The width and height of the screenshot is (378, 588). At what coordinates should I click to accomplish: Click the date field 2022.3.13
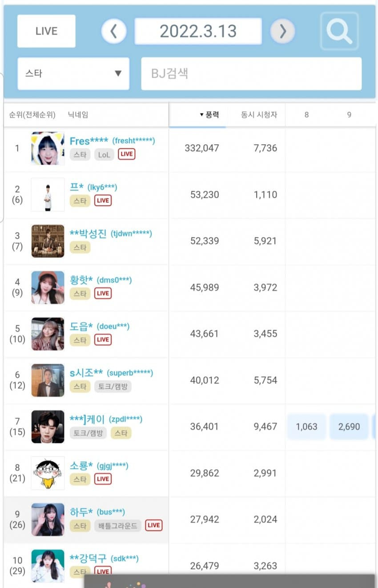click(x=198, y=31)
